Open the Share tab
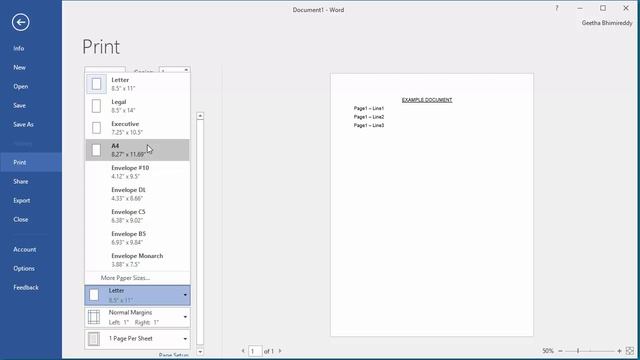This screenshot has height=360, width=640. [20, 181]
